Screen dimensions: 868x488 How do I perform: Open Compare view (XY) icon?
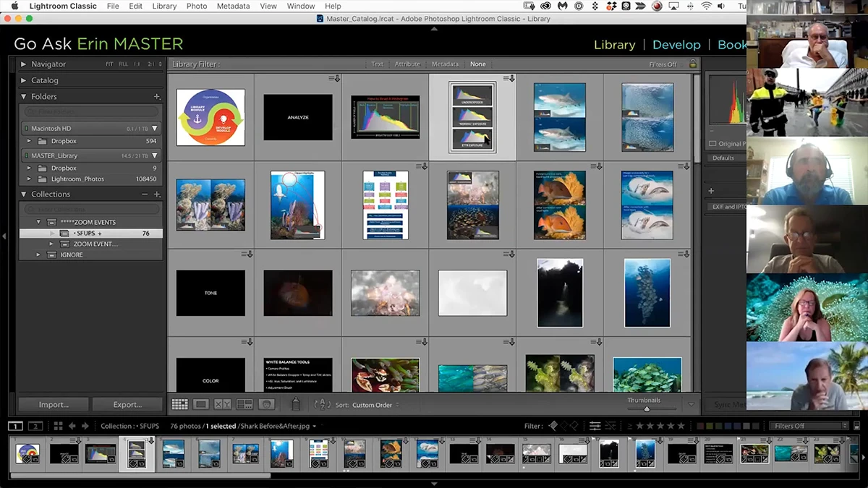point(223,404)
